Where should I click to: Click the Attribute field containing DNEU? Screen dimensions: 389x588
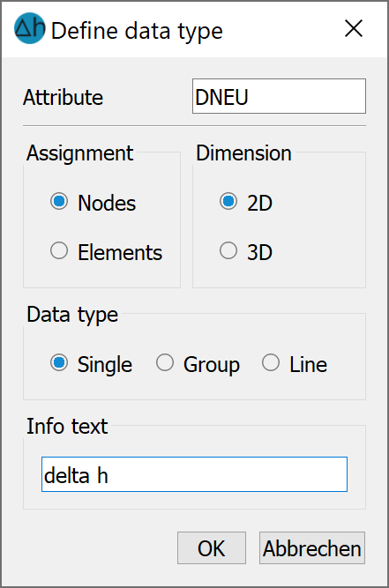click(x=279, y=96)
